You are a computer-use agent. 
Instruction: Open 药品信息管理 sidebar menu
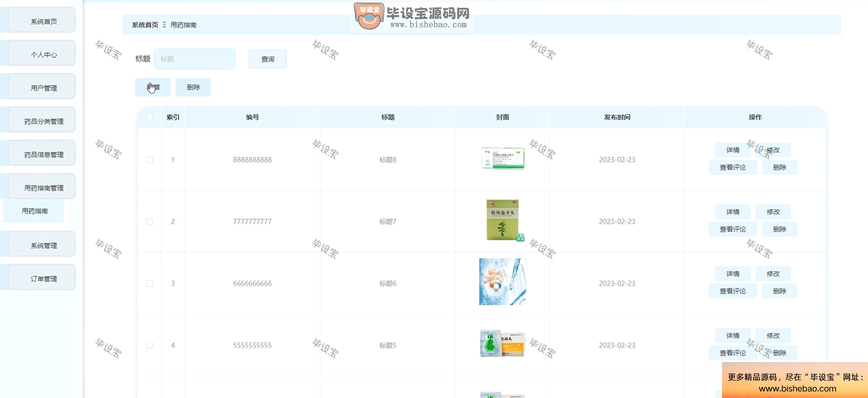tap(42, 153)
